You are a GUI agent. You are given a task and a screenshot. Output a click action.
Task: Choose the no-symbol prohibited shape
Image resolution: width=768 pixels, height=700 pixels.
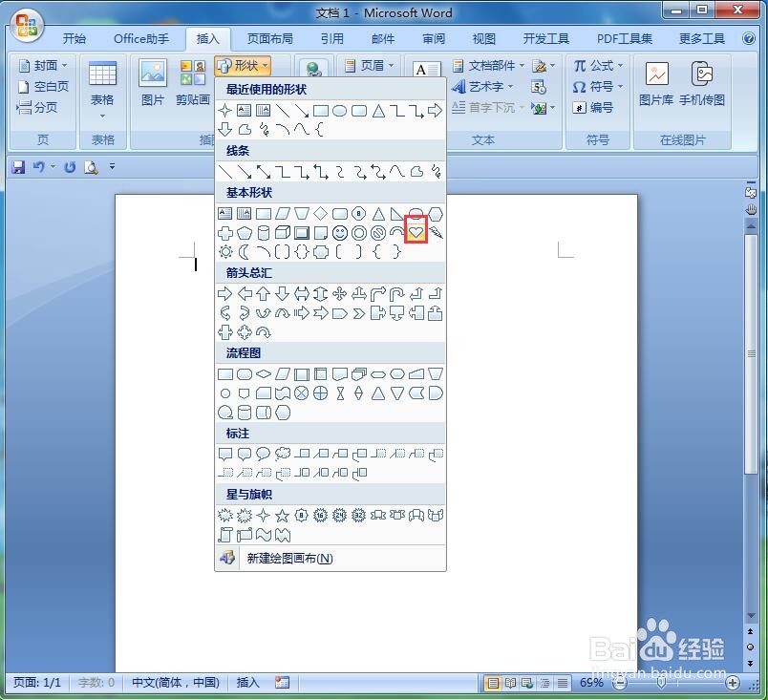coord(377,233)
